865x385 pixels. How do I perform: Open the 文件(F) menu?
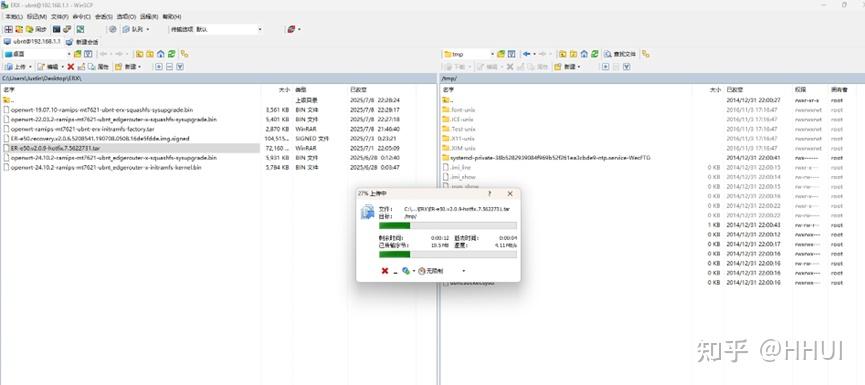(x=60, y=17)
